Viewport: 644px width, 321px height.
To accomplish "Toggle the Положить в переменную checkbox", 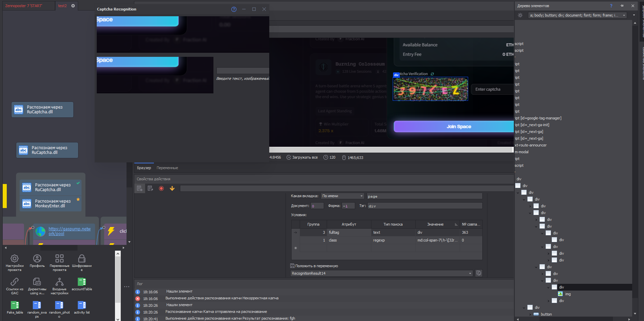I will (293, 266).
